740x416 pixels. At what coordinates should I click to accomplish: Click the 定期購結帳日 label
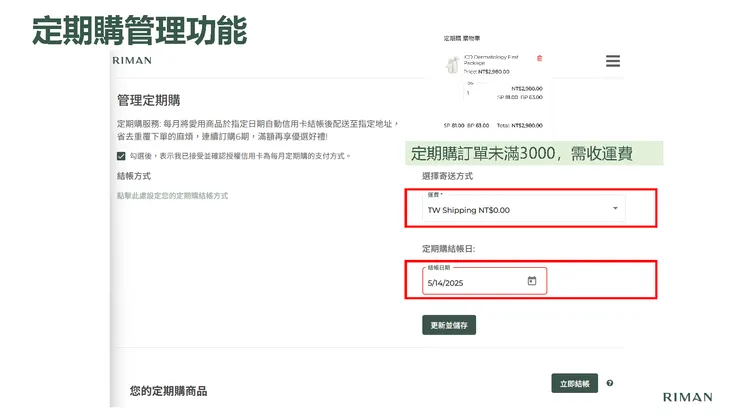tap(448, 249)
